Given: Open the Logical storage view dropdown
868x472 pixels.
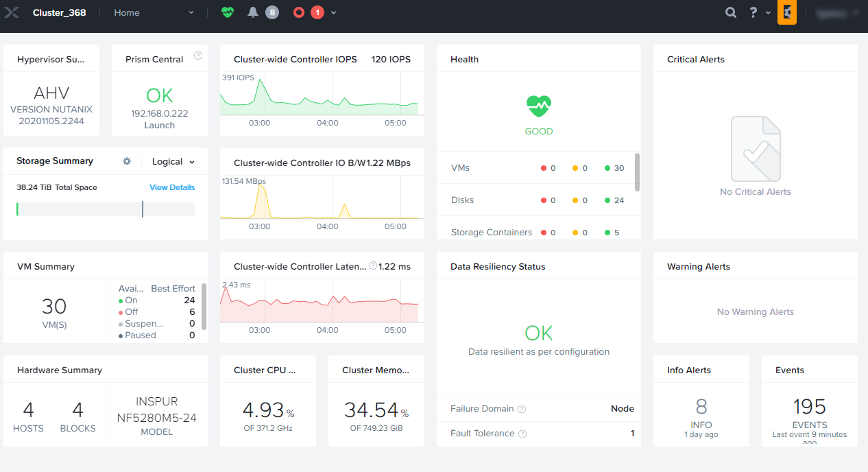Looking at the screenshot, I should [x=172, y=161].
